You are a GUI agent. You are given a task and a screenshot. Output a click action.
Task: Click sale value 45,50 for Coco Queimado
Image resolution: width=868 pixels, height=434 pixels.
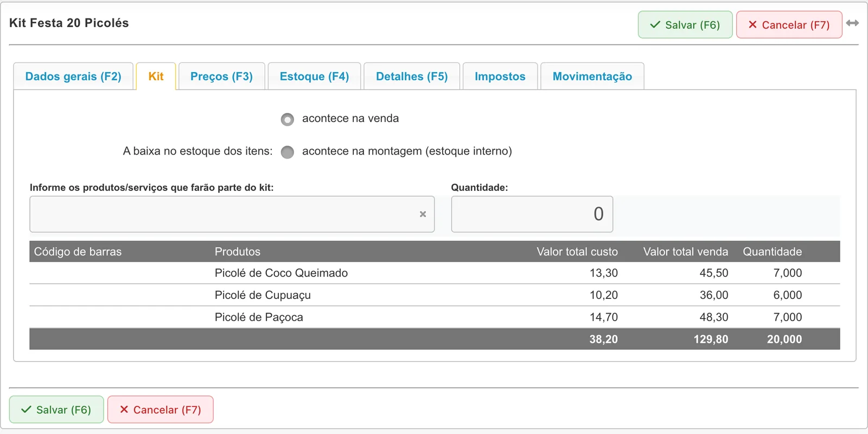pos(714,273)
